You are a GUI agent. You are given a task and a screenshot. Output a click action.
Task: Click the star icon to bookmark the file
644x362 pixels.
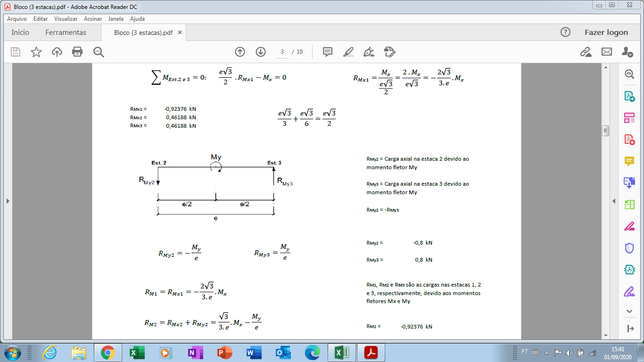(x=36, y=52)
